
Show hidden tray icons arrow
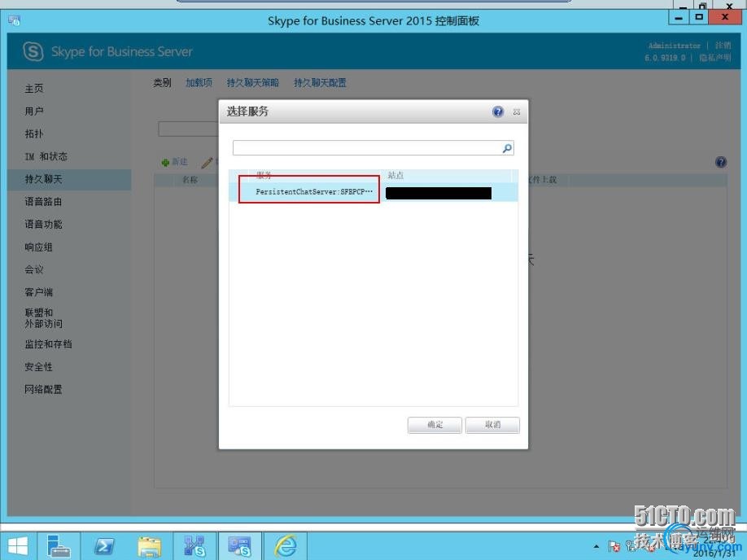pos(596,546)
